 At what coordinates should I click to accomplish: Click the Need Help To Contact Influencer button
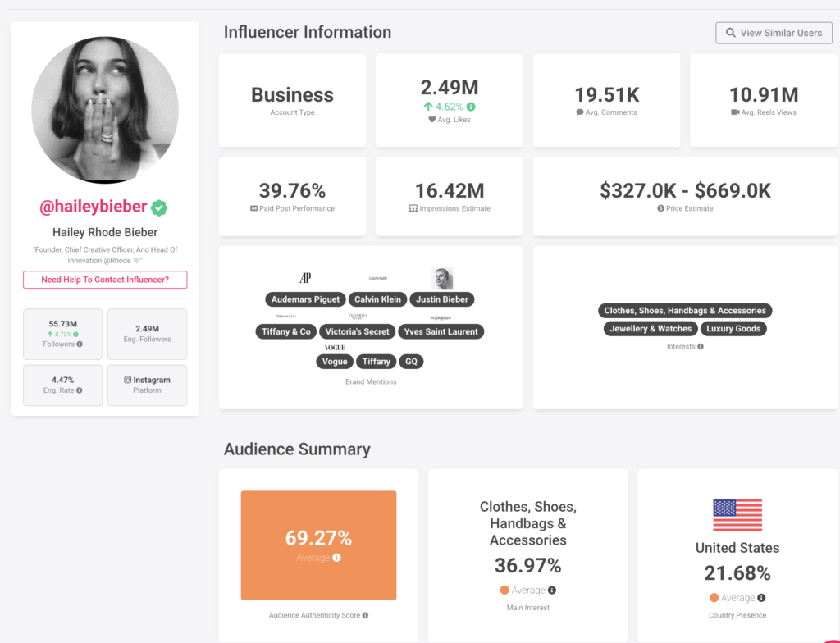tap(104, 279)
